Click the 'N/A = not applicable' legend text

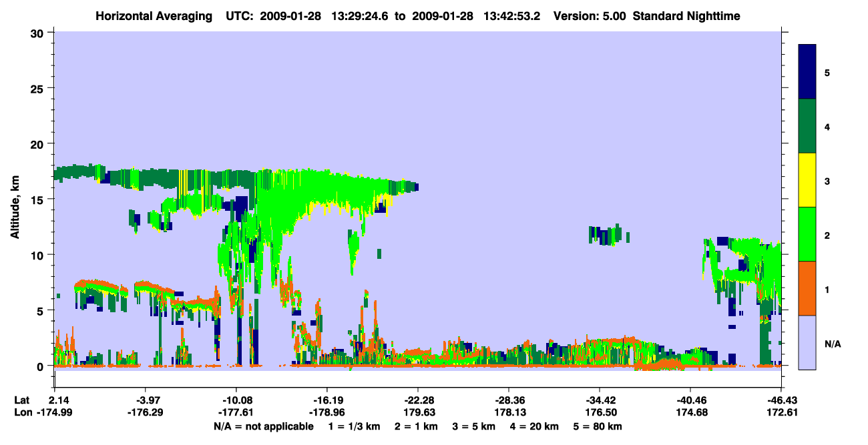263,426
